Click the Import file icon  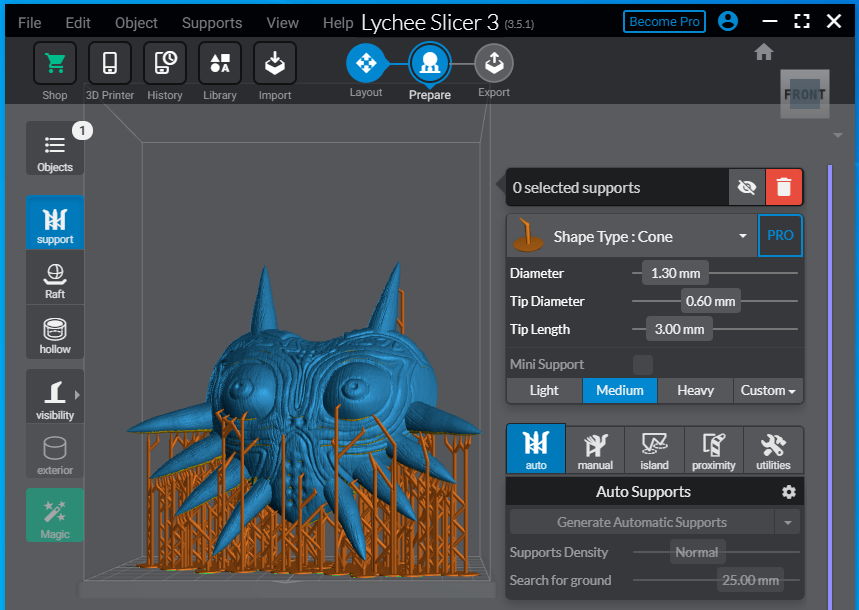pyautogui.click(x=275, y=63)
